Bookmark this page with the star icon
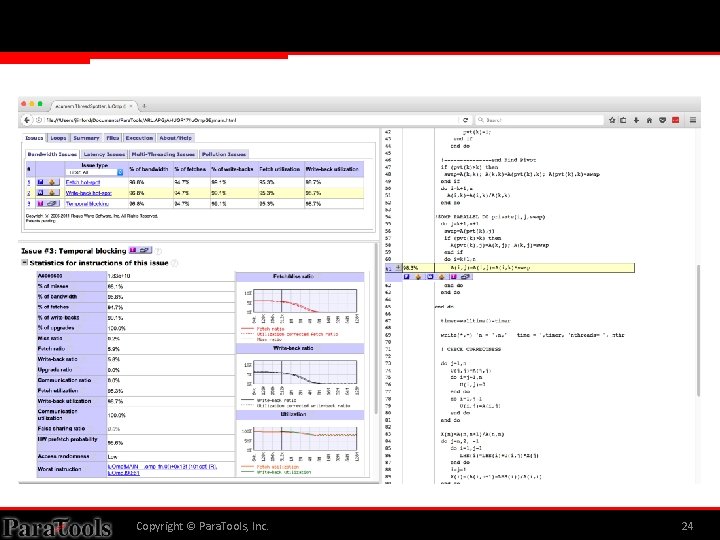This screenshot has width=720, height=540. (612, 120)
